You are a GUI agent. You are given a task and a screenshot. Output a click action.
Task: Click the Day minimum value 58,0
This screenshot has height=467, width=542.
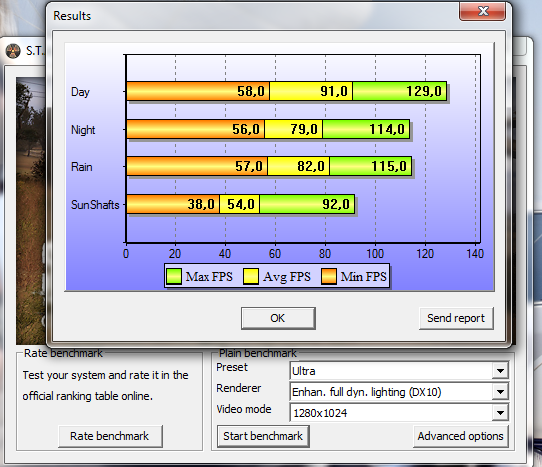(x=251, y=91)
